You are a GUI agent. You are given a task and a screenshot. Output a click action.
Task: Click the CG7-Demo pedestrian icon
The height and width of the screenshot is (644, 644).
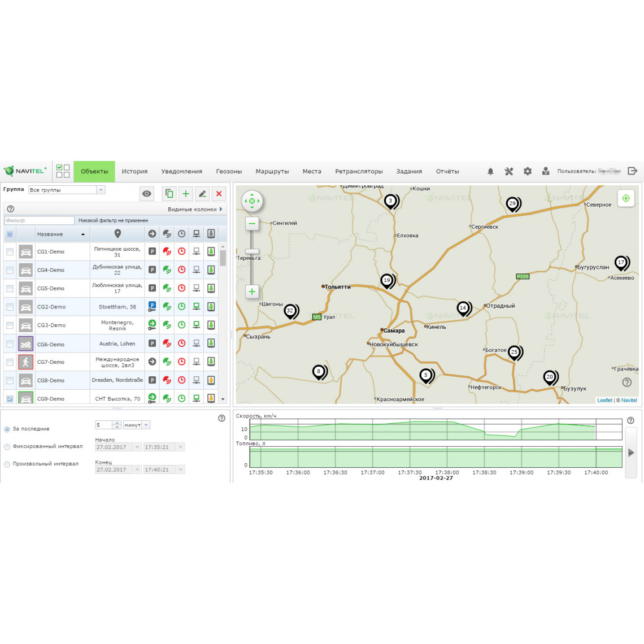click(25, 362)
